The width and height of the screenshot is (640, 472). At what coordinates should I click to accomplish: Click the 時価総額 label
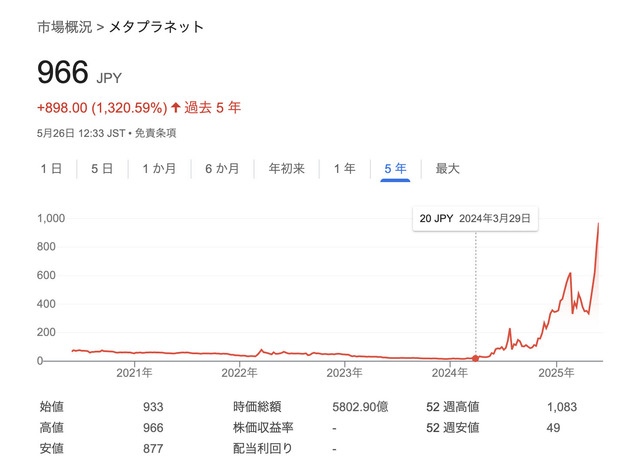coord(257,407)
